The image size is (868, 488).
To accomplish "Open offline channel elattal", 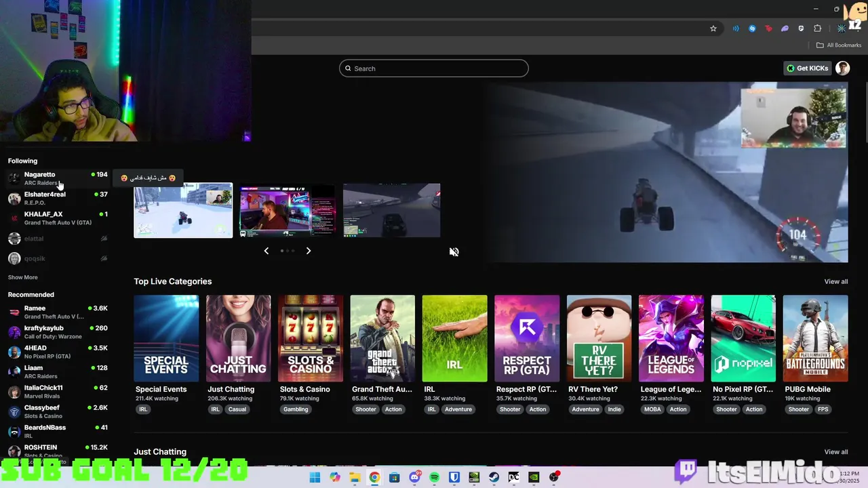I will click(58, 239).
